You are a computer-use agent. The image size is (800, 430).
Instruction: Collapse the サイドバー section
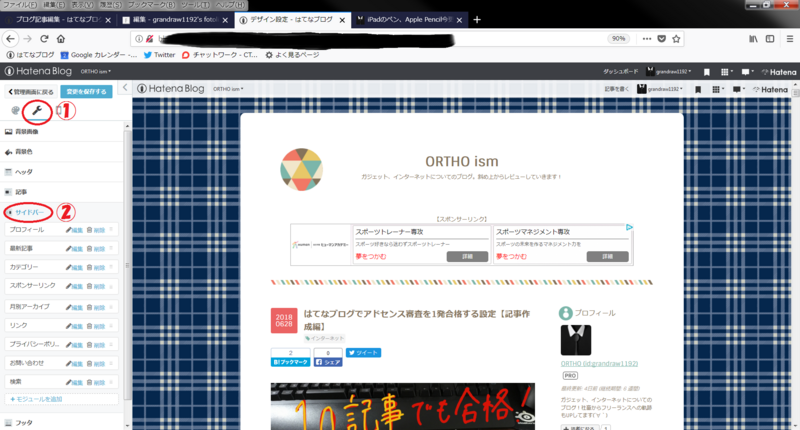(x=62, y=212)
